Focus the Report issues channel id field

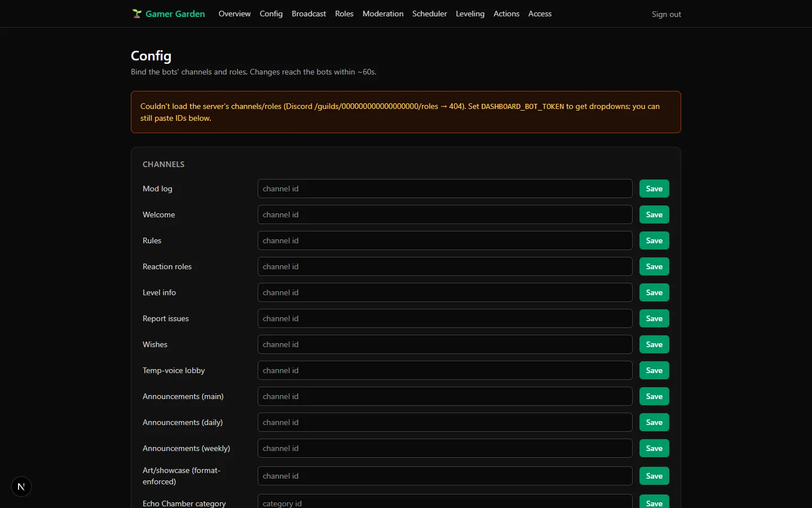click(x=445, y=318)
